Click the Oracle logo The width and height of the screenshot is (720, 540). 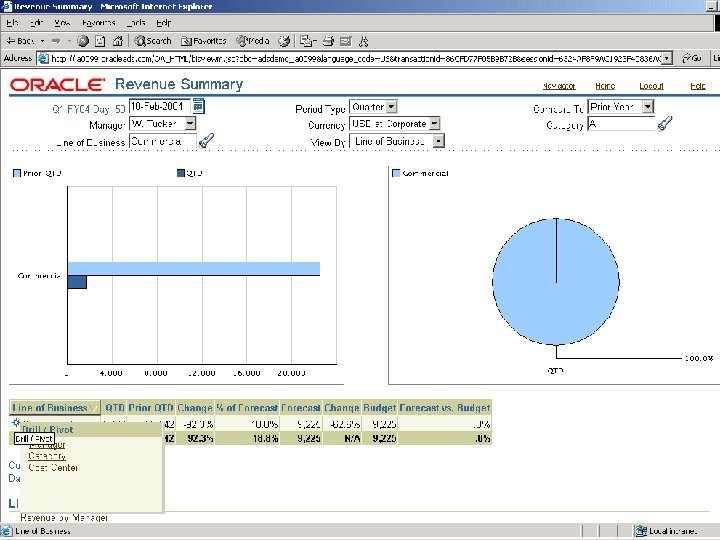point(57,84)
